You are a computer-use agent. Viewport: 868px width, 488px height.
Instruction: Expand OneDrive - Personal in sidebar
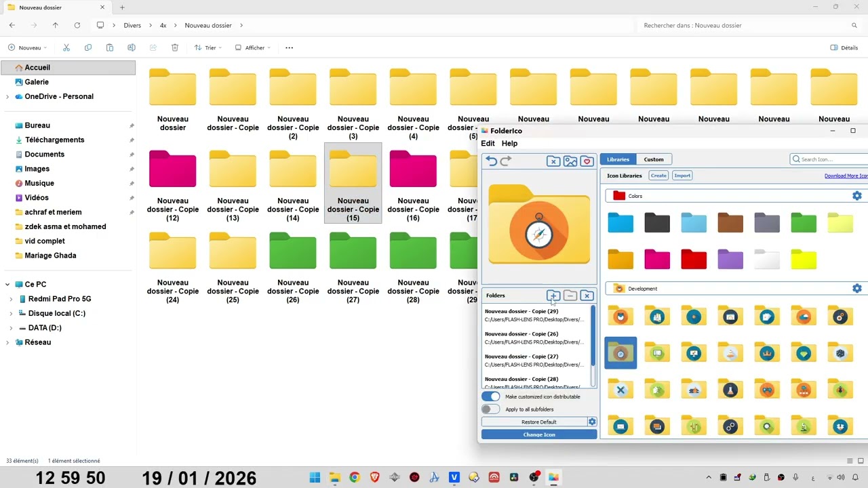tap(7, 96)
